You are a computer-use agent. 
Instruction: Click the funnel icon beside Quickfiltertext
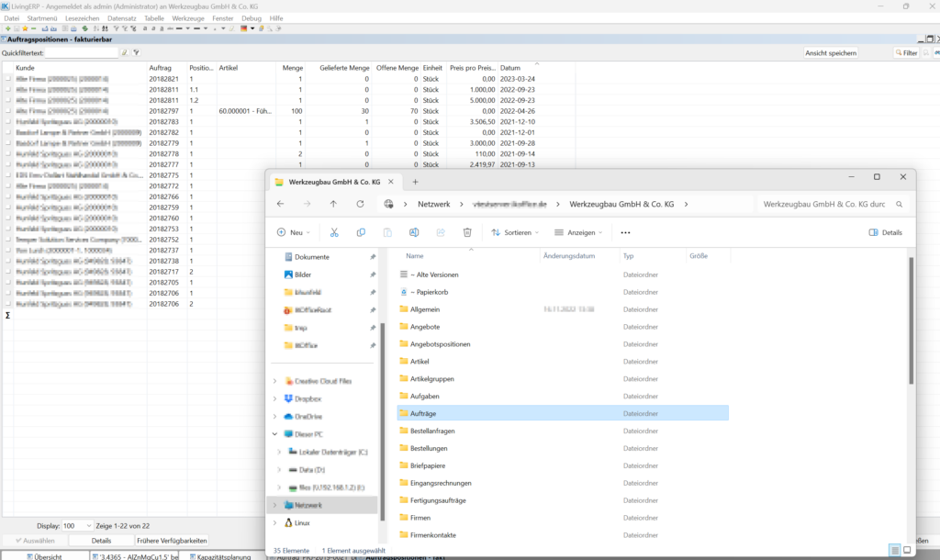136,52
